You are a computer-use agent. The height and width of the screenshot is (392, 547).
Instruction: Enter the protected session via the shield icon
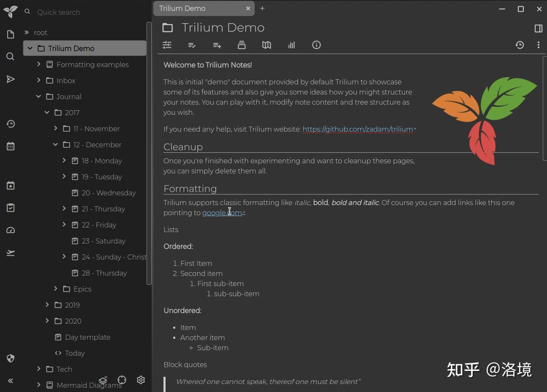pyautogui.click(x=10, y=358)
